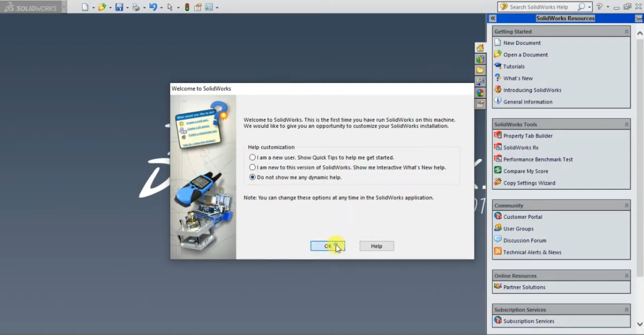Open the Design Library tab icon

coord(480,59)
